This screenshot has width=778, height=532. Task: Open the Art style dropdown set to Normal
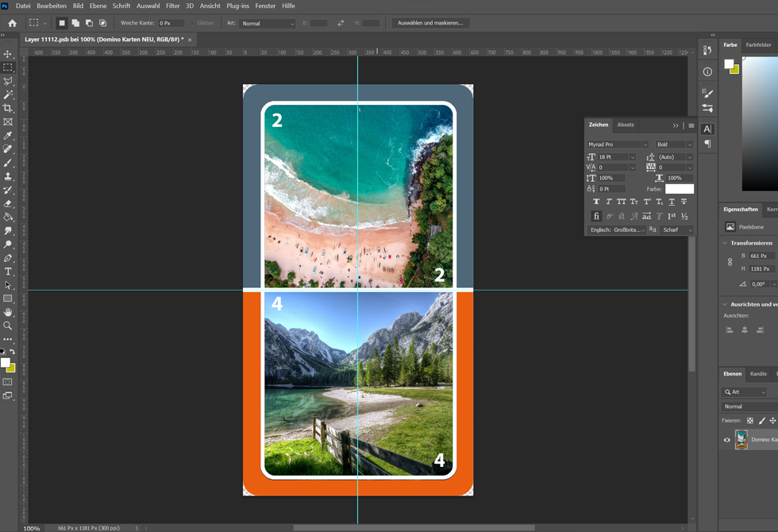pos(267,23)
